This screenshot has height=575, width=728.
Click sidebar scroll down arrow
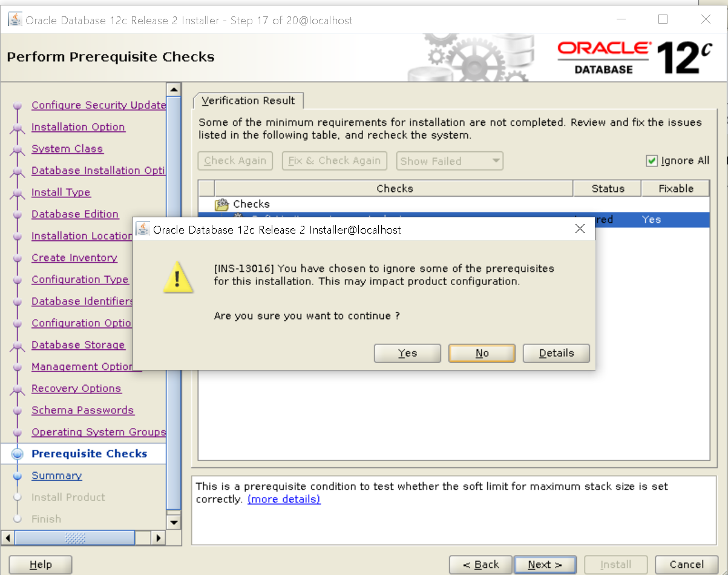coord(174,522)
